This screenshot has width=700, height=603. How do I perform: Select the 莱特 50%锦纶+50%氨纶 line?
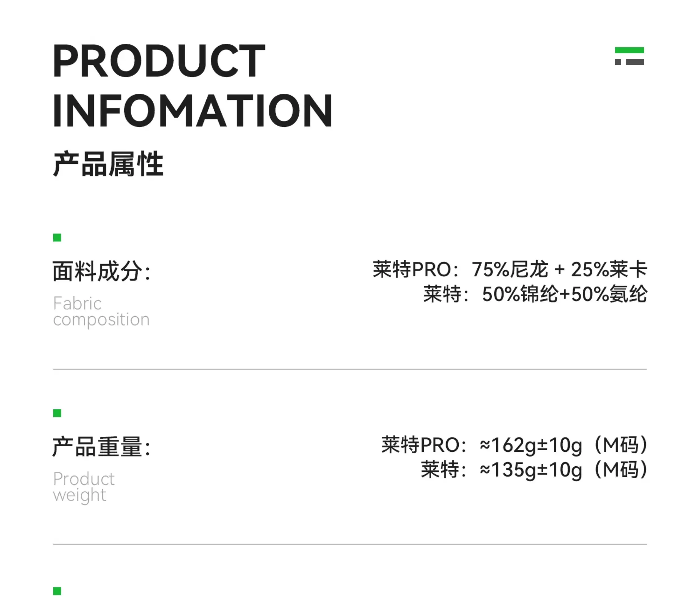coord(535,294)
